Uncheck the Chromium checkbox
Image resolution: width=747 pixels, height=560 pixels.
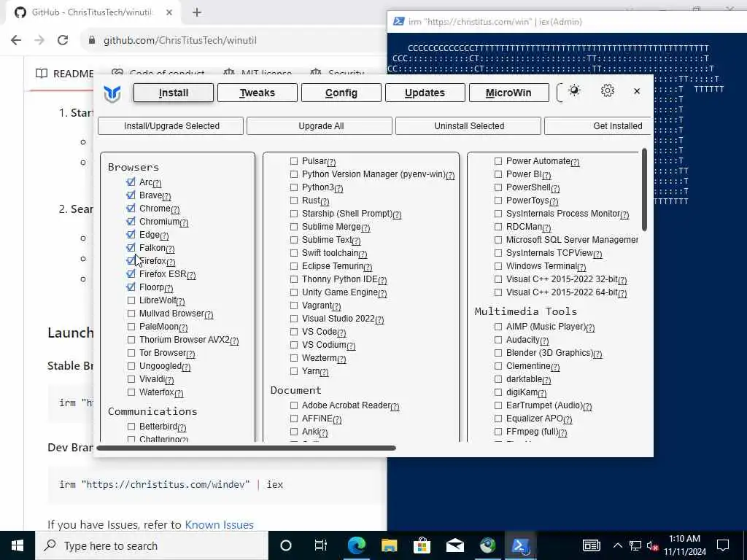pos(131,222)
